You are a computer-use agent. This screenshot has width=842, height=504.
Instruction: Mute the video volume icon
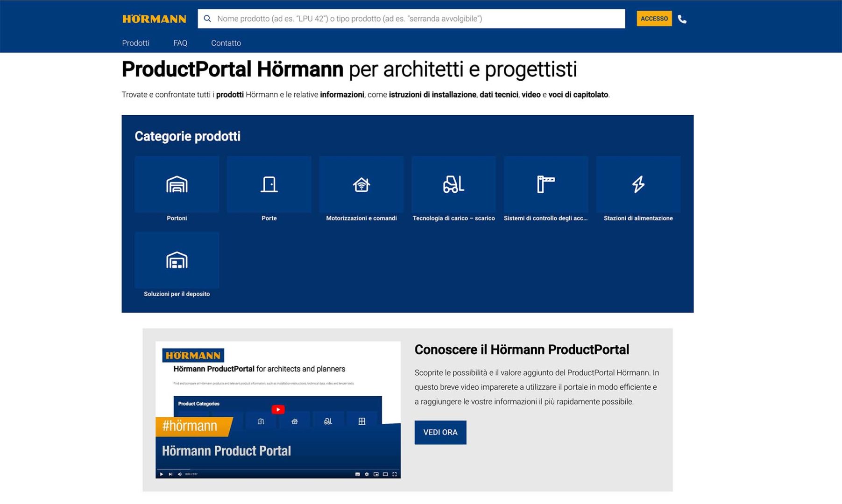[180, 474]
